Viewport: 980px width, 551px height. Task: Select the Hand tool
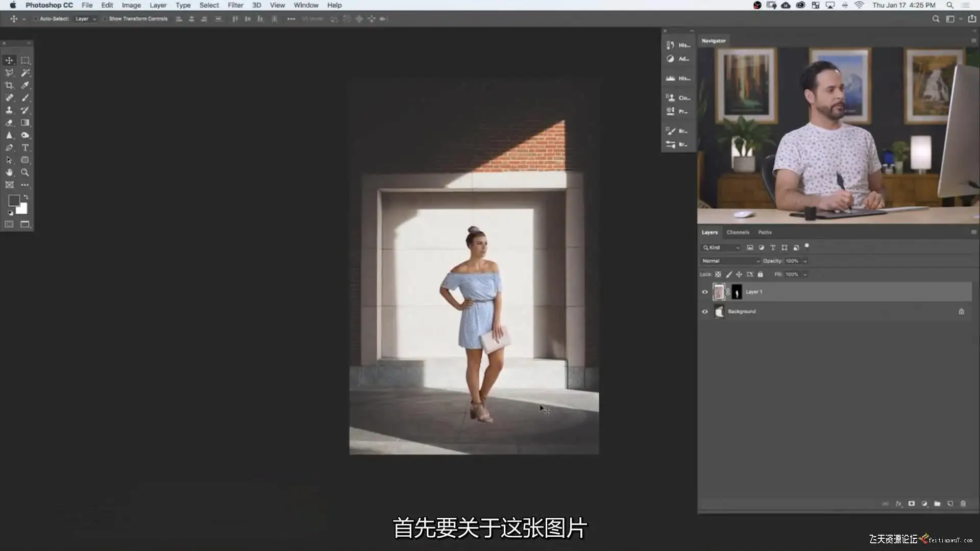(9, 172)
